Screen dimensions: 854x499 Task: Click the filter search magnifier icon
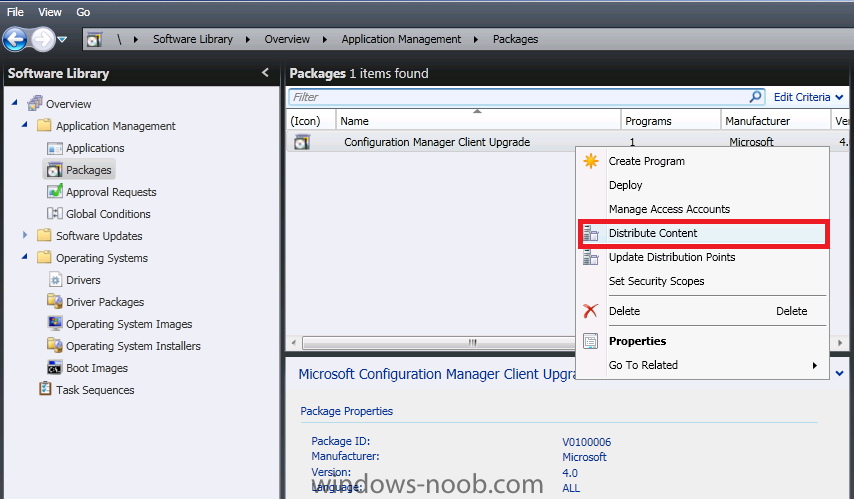755,97
